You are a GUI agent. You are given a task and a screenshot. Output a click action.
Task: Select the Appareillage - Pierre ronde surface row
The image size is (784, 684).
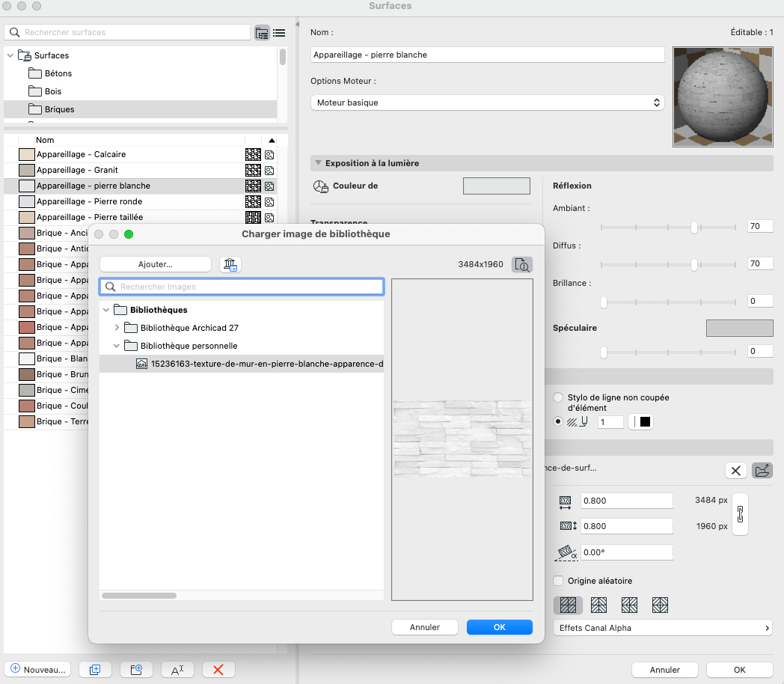(x=140, y=201)
